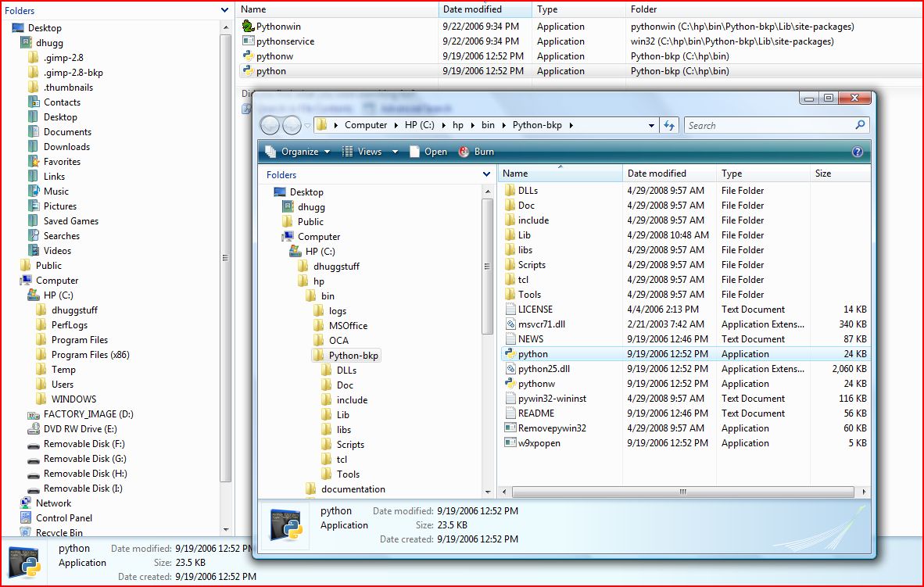Select the msvcr71.dll file icon
924x587 pixels.
(x=510, y=324)
